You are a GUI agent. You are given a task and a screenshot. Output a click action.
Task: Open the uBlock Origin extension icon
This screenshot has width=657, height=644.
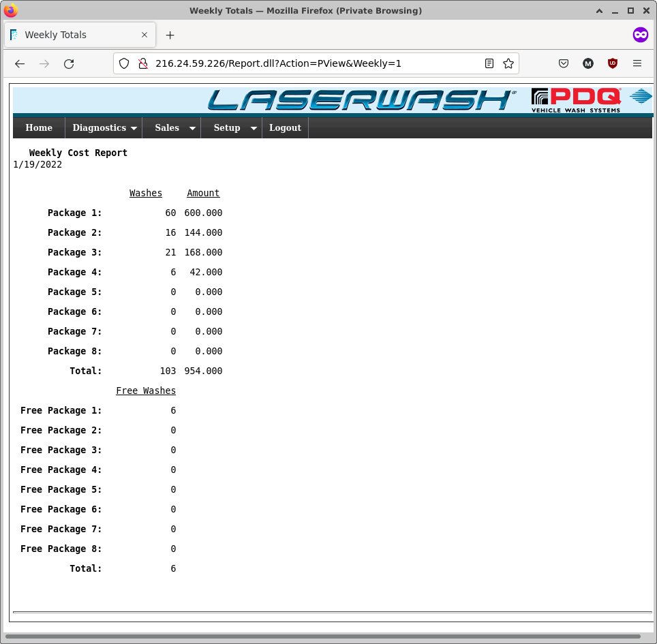613,63
